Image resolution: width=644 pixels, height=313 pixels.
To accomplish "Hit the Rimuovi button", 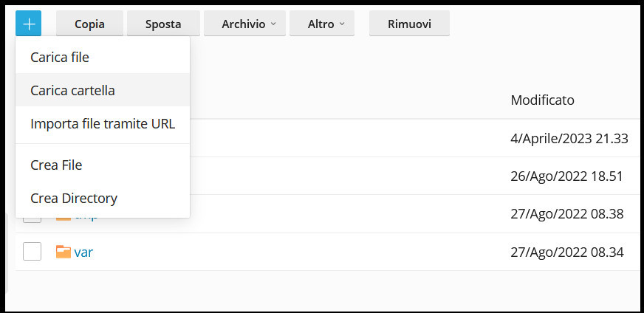I will 409,24.
